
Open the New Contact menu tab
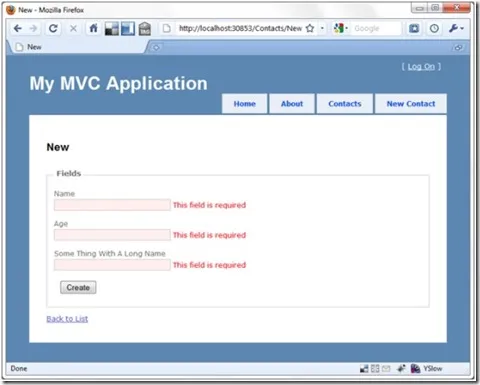coord(411,104)
